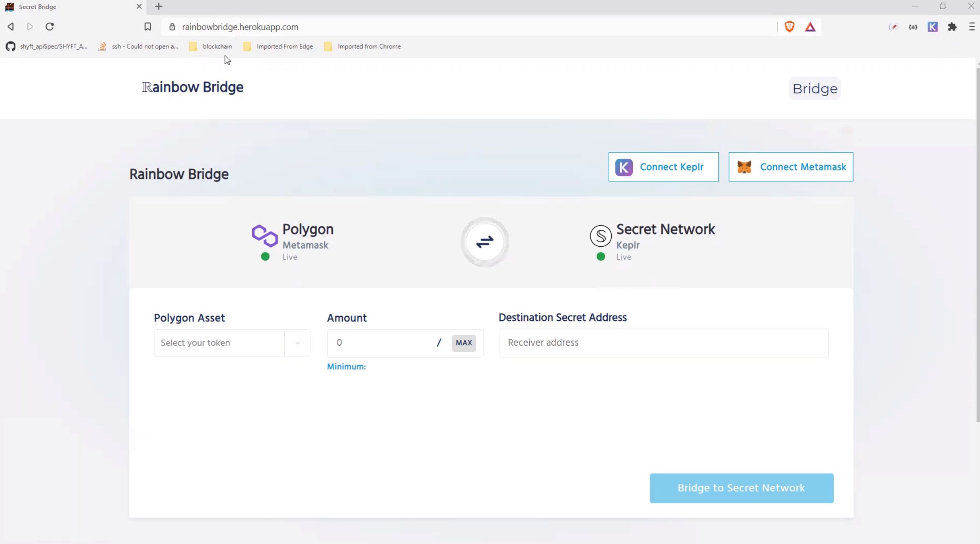Click the padlock site info icon
Viewport: 980px width, 544px height.
pos(172,27)
